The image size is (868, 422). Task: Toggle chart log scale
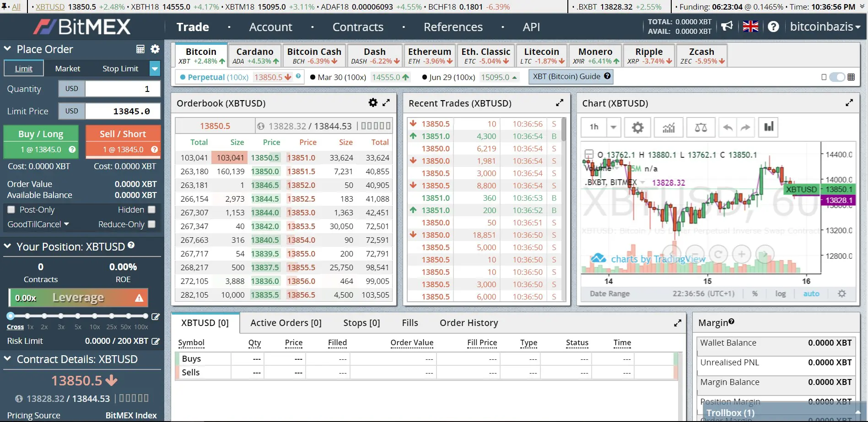[781, 294]
